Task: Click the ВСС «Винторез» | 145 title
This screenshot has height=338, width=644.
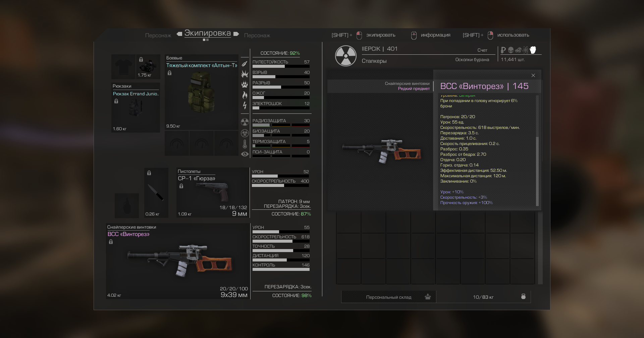Action: tap(484, 86)
